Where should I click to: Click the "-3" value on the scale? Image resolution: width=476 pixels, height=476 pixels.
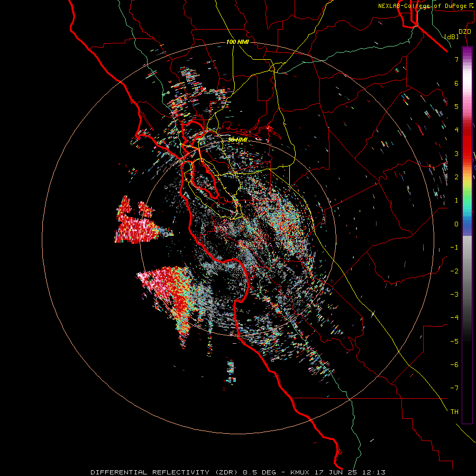tap(454, 295)
